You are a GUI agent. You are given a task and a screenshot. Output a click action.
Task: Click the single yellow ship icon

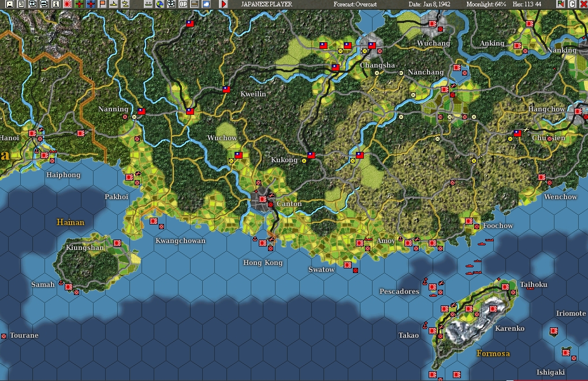(114, 4)
